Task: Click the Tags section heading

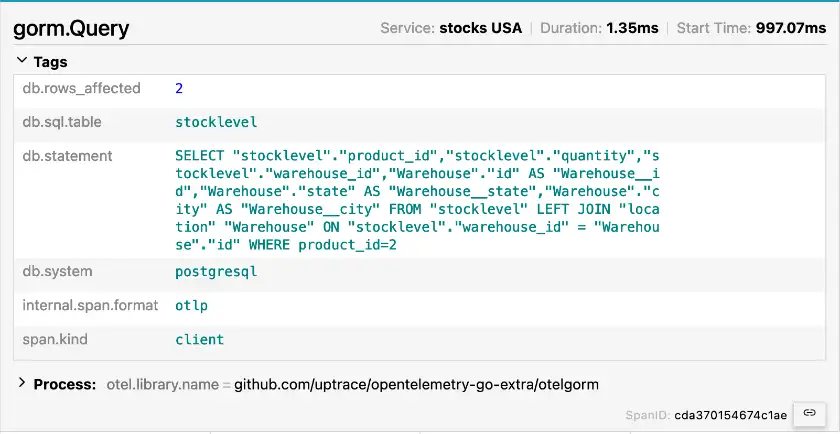Action: pos(50,62)
